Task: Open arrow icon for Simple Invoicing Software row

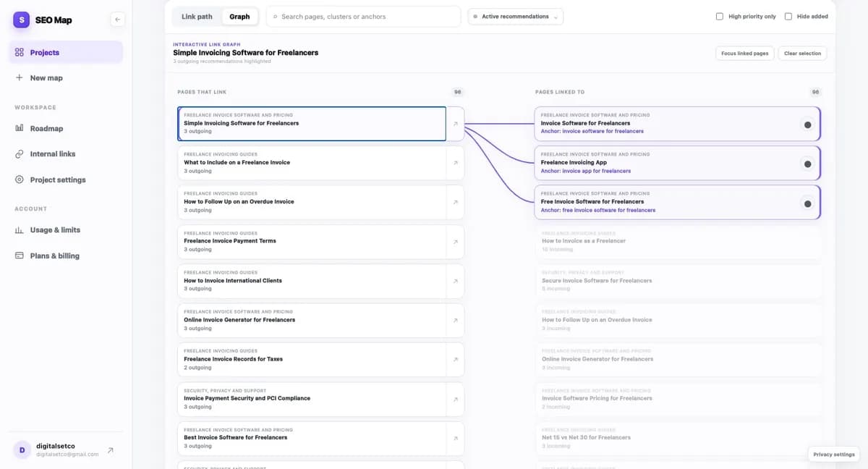Action: pos(455,124)
